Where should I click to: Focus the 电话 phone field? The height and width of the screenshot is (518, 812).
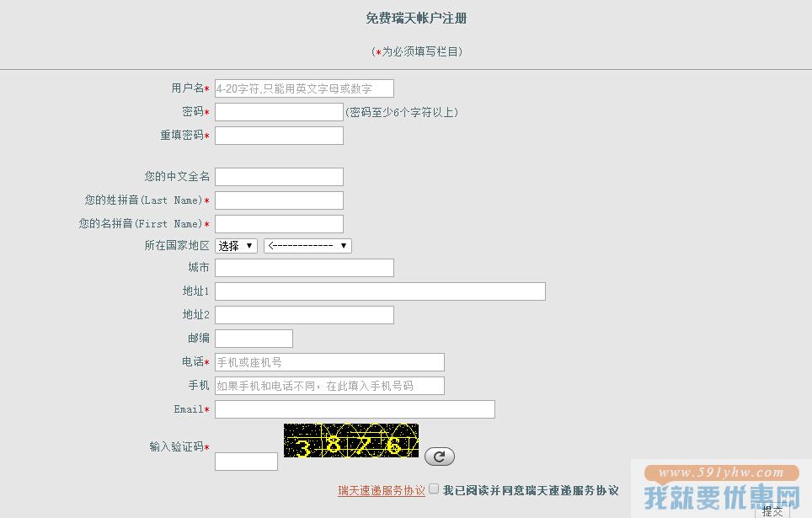click(x=329, y=362)
